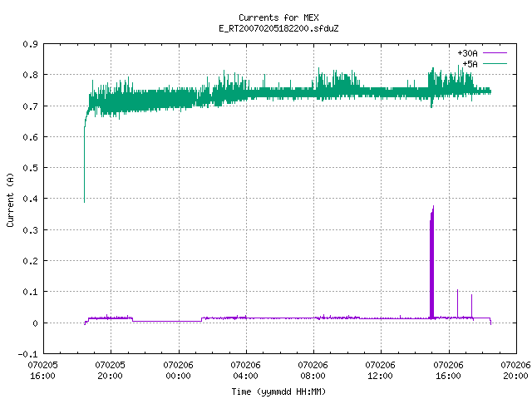The height and width of the screenshot is (399, 532).
Task: Click the tall purple +30A current spike
Action: 431,264
